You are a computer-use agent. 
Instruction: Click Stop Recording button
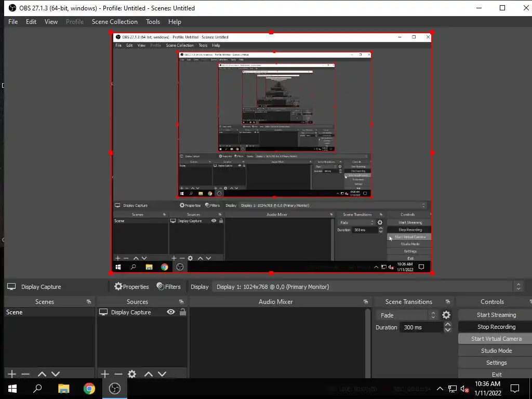point(496,327)
